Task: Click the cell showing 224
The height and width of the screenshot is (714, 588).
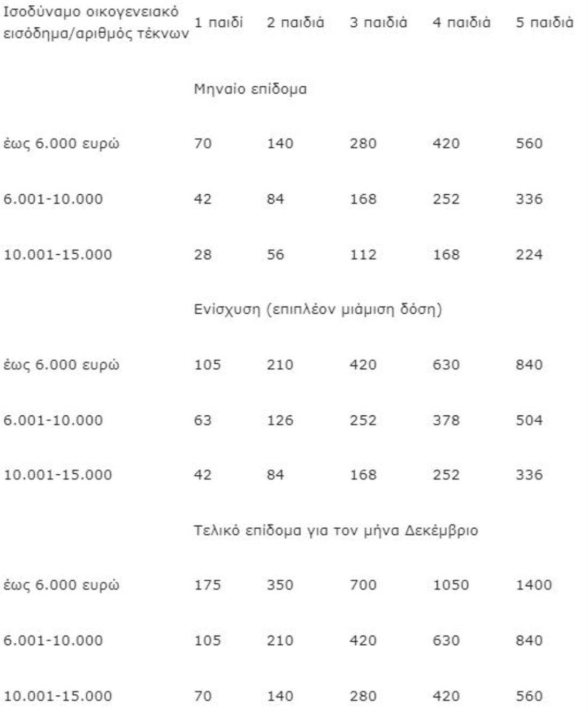Action: [529, 254]
